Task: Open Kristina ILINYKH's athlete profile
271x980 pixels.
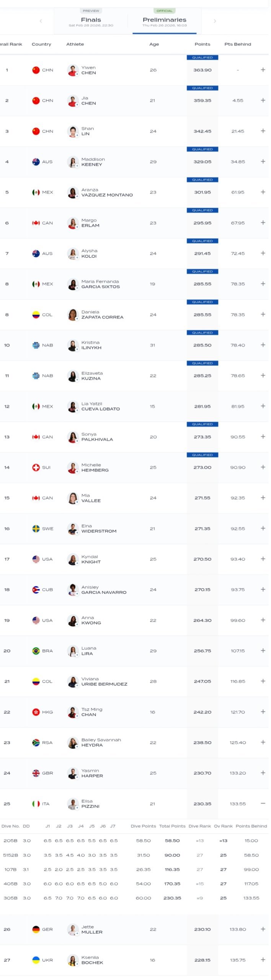Action: coord(91,345)
